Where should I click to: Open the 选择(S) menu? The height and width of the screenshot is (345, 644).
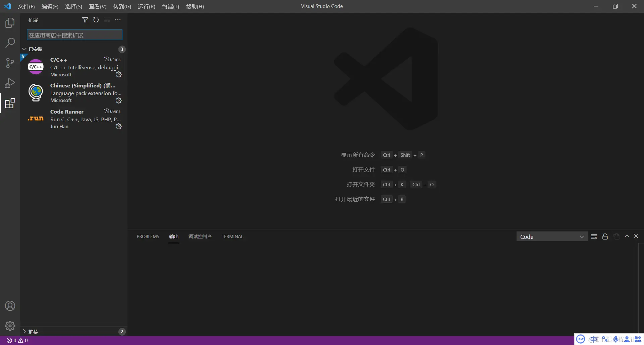tap(73, 6)
